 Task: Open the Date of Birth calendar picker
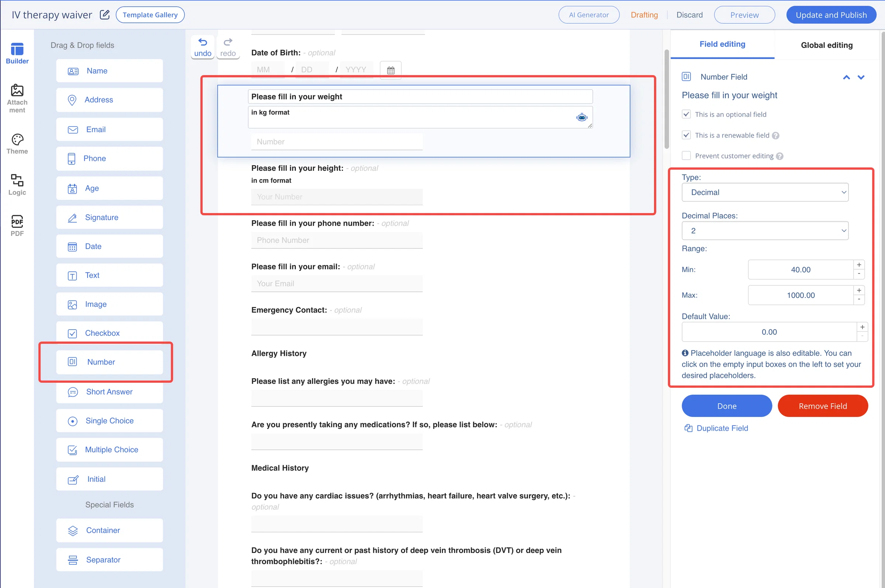coord(391,70)
